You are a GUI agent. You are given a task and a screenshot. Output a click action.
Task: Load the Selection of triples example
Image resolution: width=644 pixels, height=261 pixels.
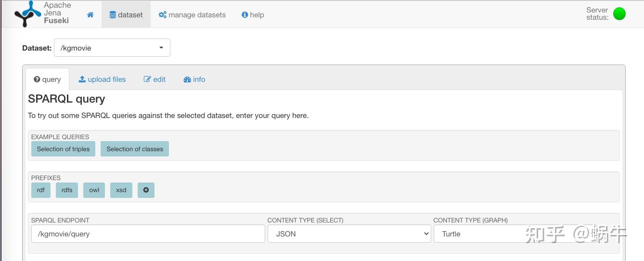tap(63, 149)
